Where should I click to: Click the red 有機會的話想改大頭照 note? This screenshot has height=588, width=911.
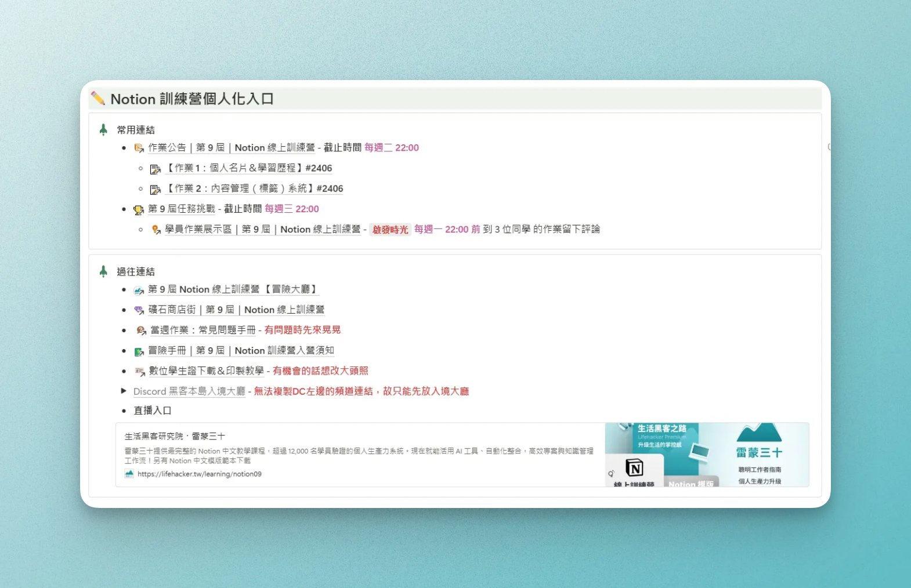tap(321, 371)
